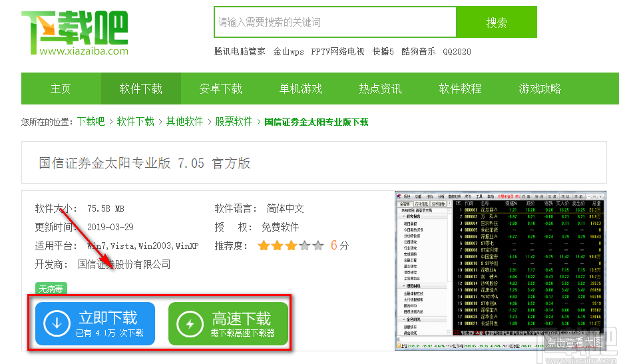Click the down-arrow icon on 立即下载
Viewport: 619px width, 364px height.
coord(57,323)
